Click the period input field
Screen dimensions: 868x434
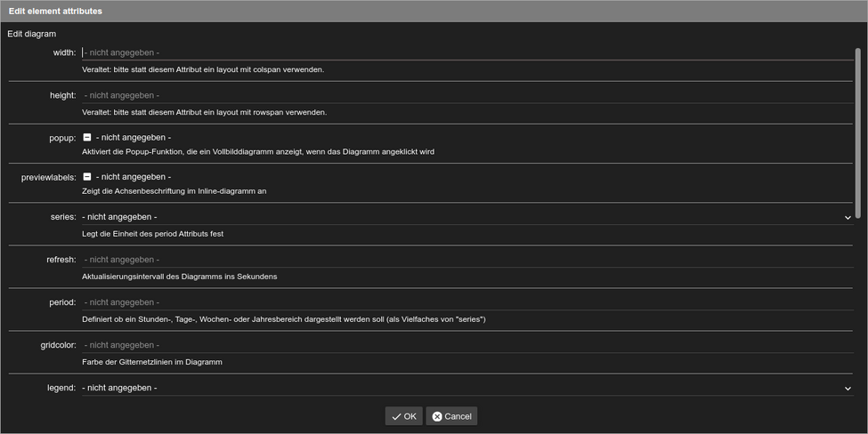pos(466,302)
